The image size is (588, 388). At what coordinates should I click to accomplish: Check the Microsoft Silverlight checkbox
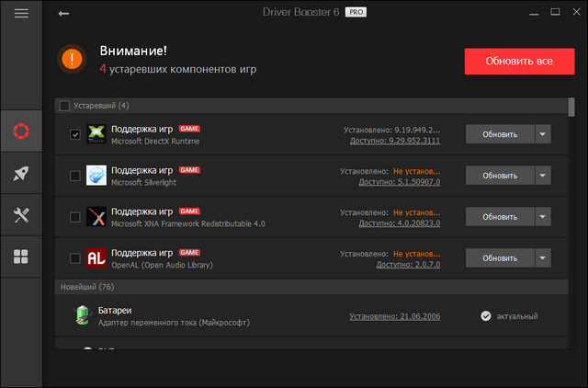(x=75, y=175)
